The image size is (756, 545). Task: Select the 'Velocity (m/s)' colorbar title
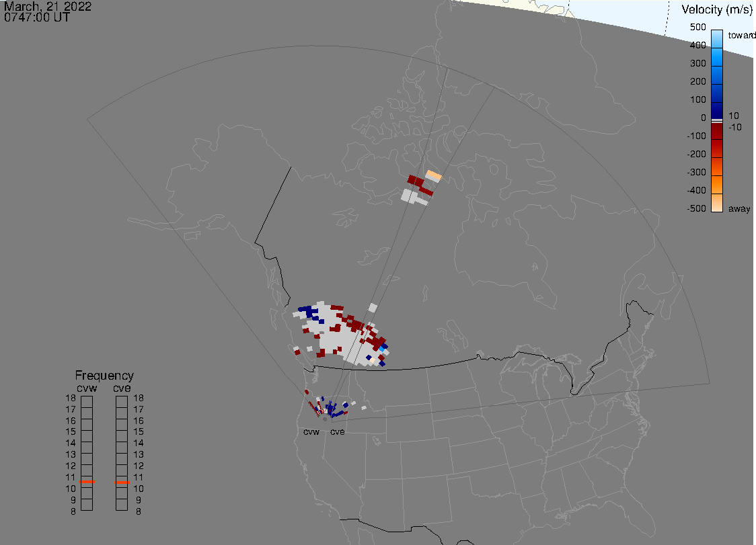click(x=718, y=9)
